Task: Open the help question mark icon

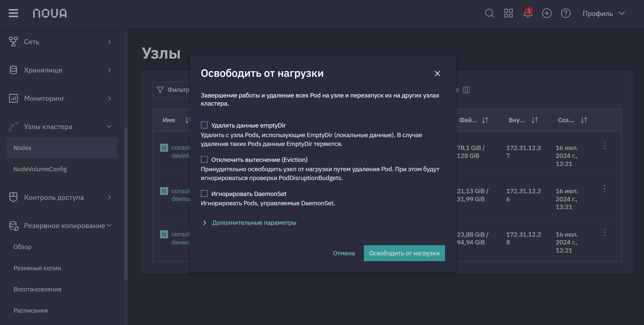Action: (x=566, y=13)
